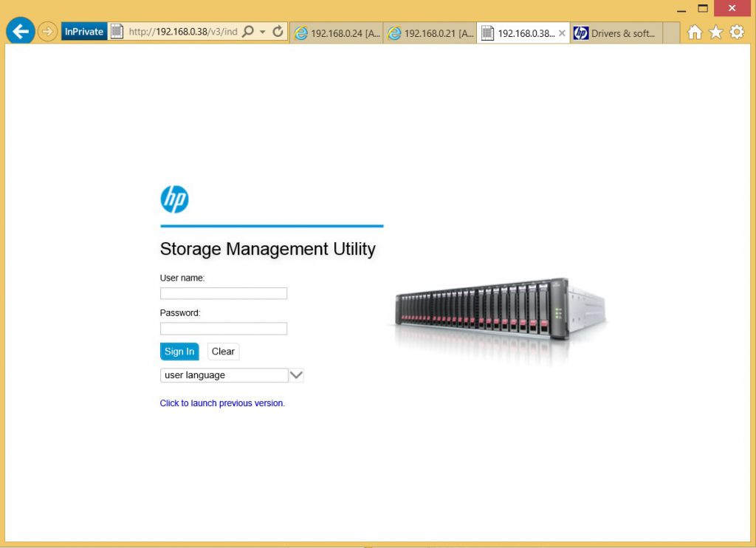
Task: Maximize the browser window
Action: coord(703,9)
